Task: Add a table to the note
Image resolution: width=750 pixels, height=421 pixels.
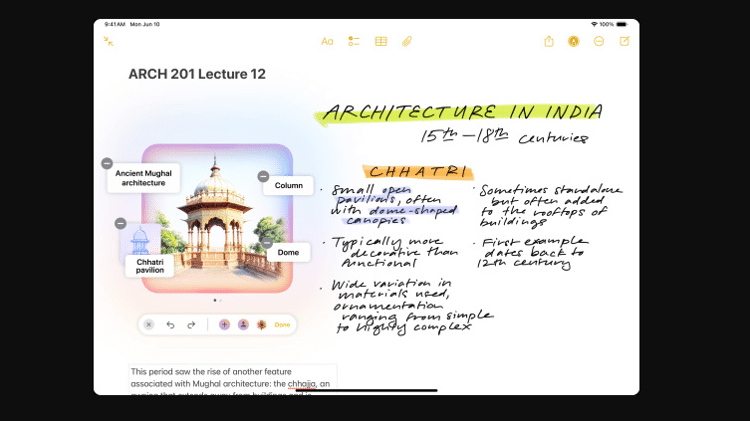Action: 381,42
